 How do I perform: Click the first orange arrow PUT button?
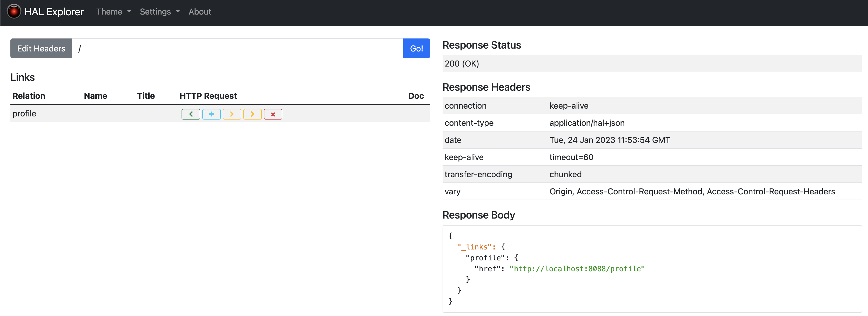(232, 114)
